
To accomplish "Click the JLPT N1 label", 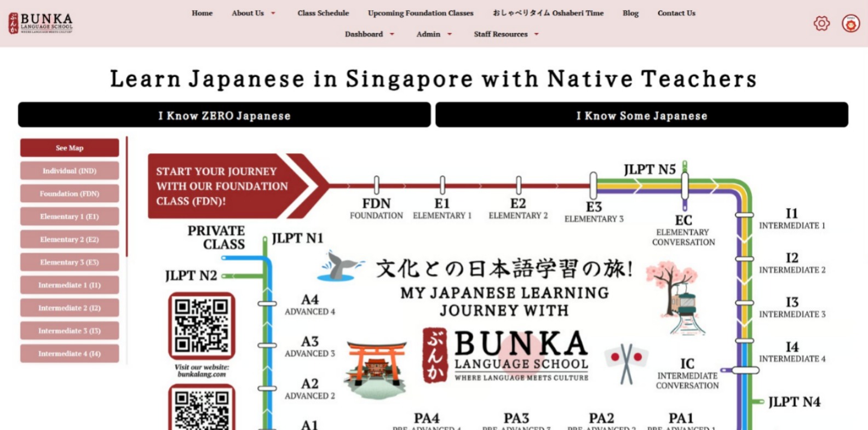I will (x=297, y=238).
